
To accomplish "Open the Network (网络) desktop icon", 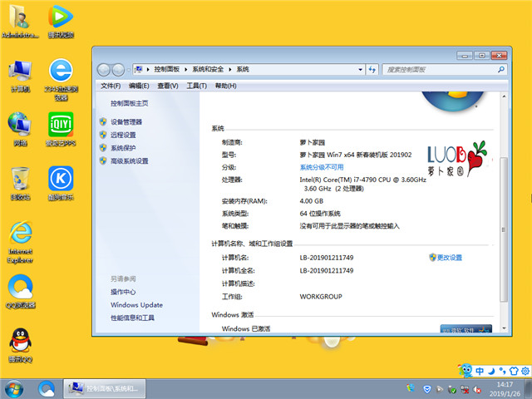I will click(20, 130).
